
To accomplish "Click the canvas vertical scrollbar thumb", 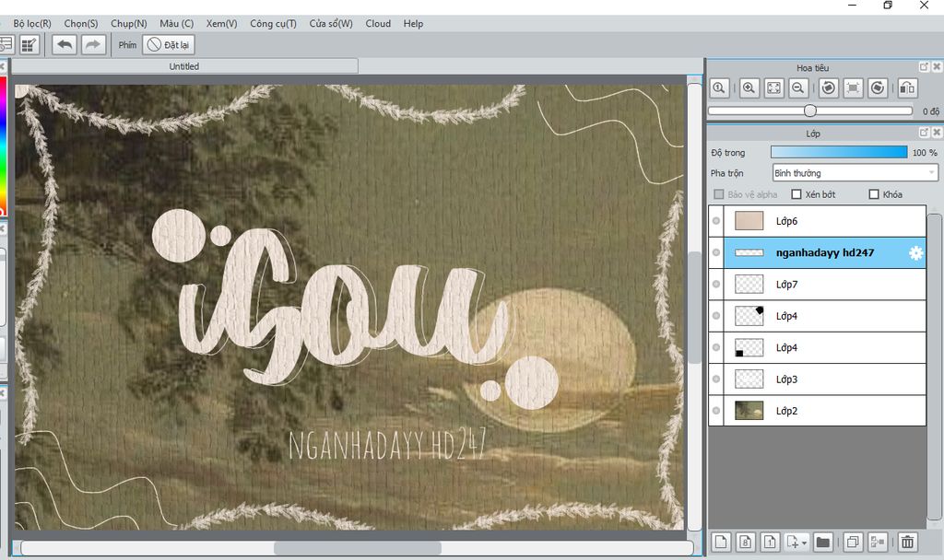I will (x=695, y=308).
